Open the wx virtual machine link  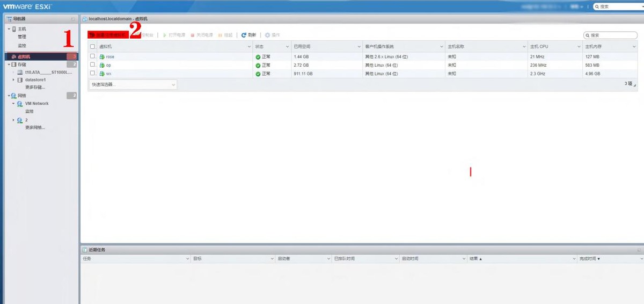coord(109,74)
